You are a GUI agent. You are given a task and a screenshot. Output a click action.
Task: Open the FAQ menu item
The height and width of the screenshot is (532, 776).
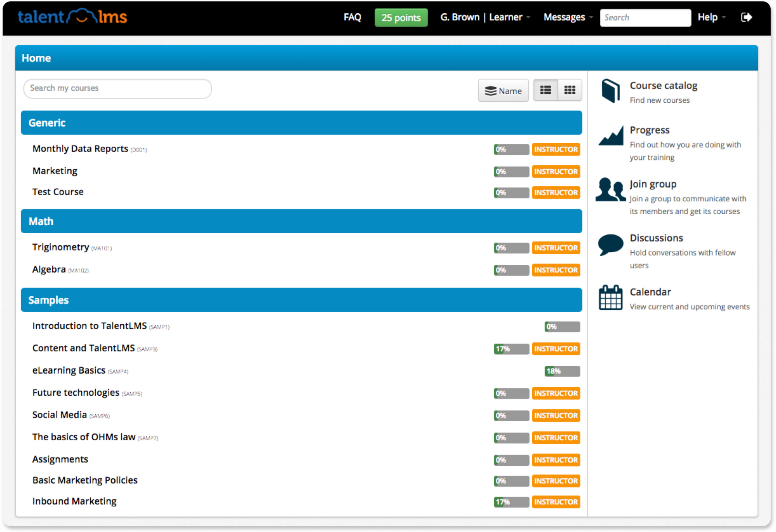pos(352,17)
